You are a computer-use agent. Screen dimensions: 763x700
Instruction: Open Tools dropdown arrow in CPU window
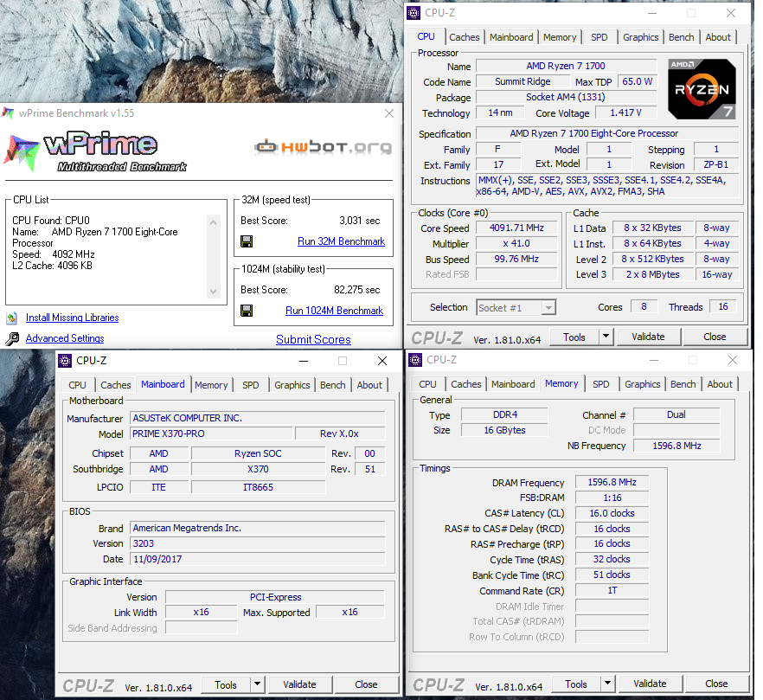coord(606,337)
